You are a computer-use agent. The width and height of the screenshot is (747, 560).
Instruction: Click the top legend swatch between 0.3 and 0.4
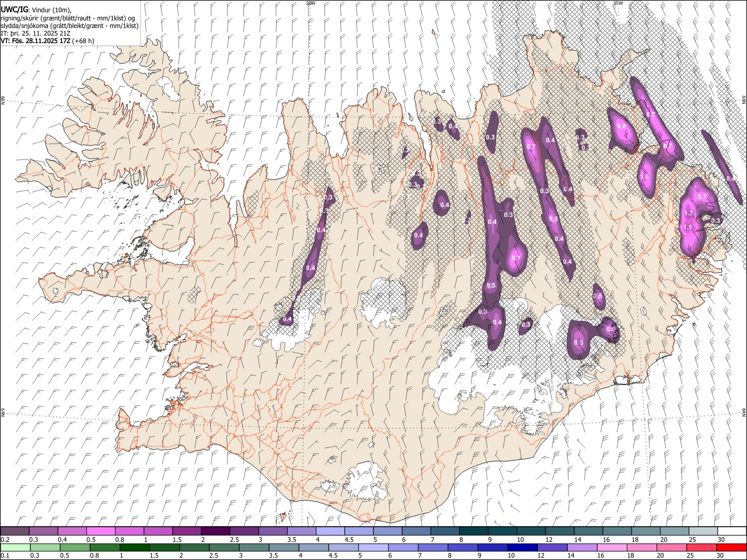click(x=44, y=531)
